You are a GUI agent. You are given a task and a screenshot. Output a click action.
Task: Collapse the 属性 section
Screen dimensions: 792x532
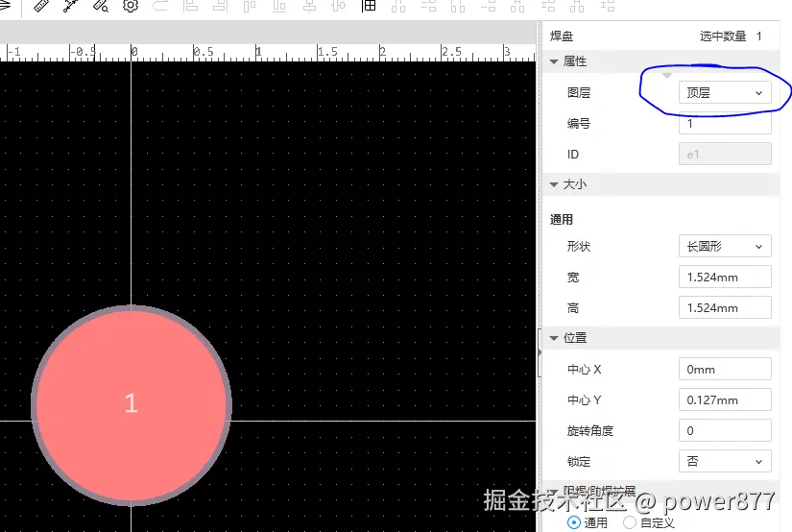[554, 61]
